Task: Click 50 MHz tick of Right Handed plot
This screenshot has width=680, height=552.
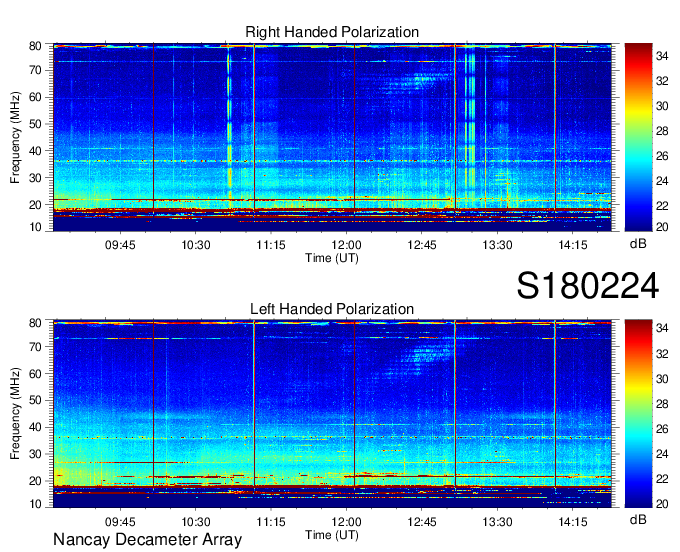Action: click(35, 124)
